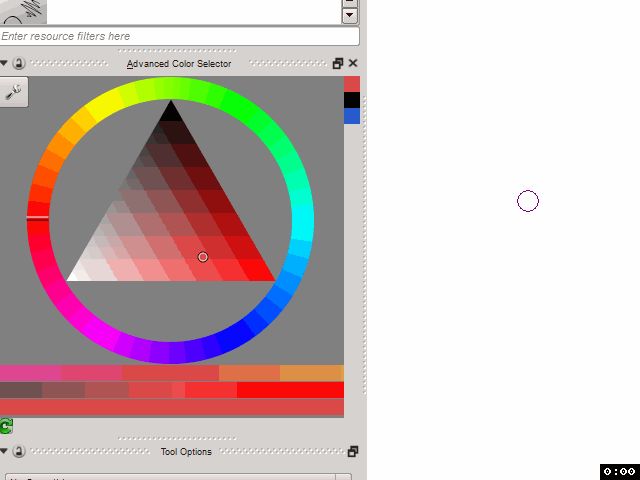640x480 pixels.
Task: Pick the red swatch in color history
Action: click(x=352, y=84)
